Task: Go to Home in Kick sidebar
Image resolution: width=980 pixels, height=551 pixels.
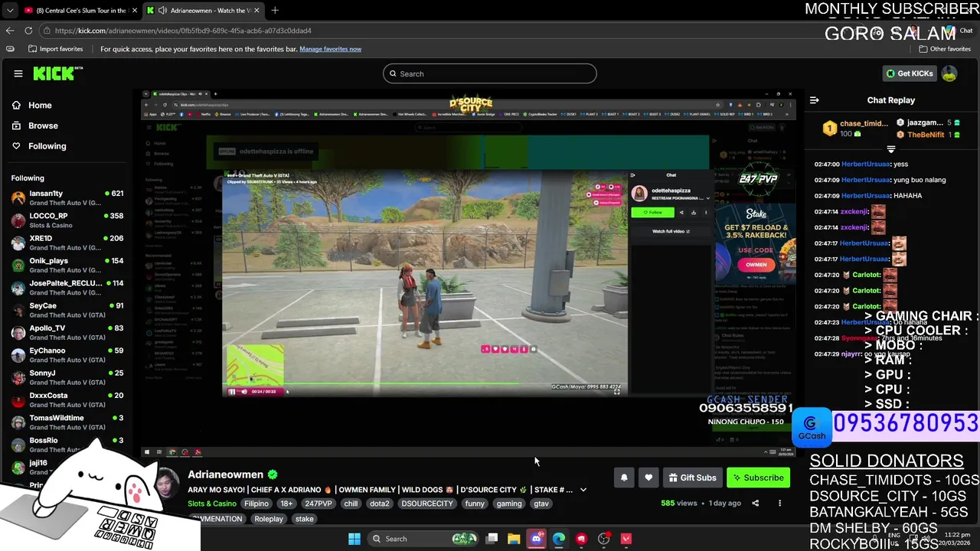Action: pyautogui.click(x=40, y=106)
